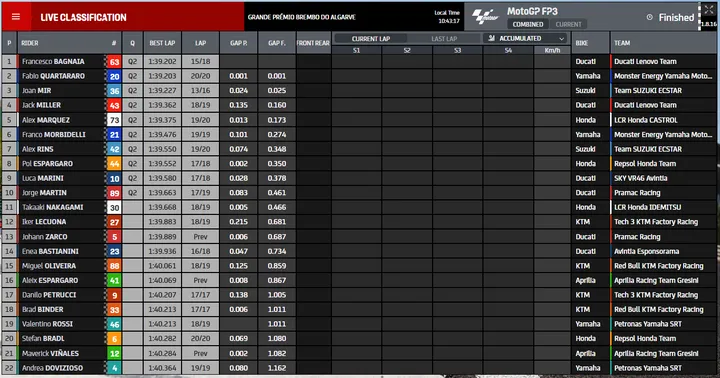Switch to the COMBINED tab
Image resolution: width=720 pixels, height=378 pixels.
pyautogui.click(x=528, y=24)
